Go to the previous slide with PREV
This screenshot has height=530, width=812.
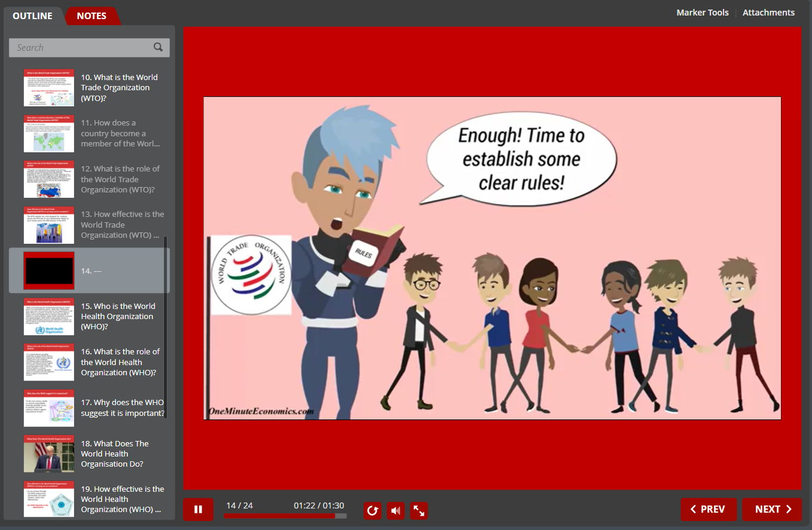pos(709,509)
